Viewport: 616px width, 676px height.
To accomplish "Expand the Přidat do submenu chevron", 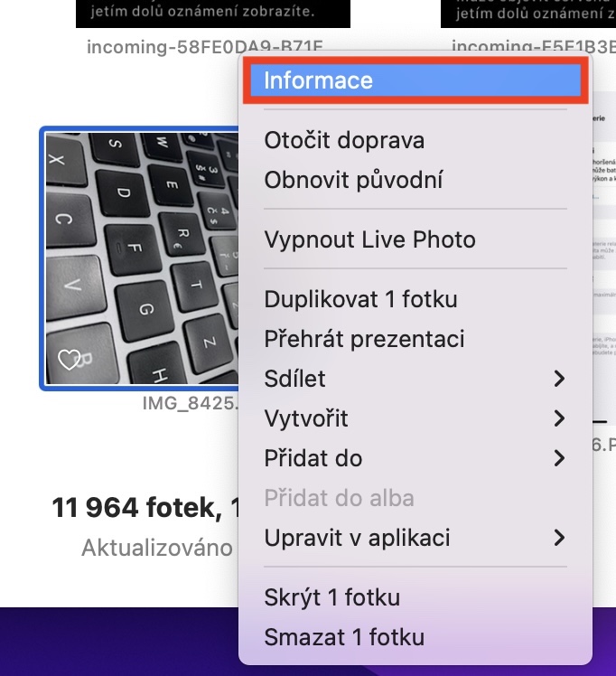I will tap(559, 458).
